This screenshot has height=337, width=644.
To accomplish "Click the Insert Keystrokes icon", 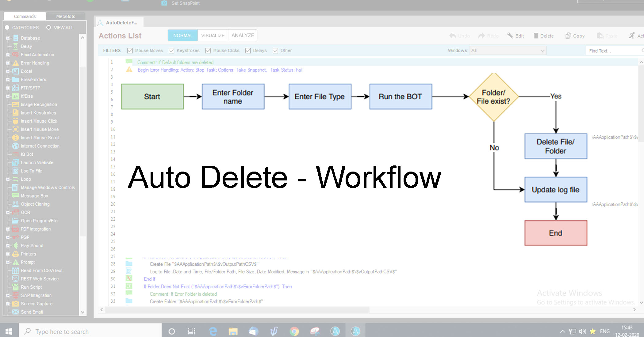I will 15,113.
